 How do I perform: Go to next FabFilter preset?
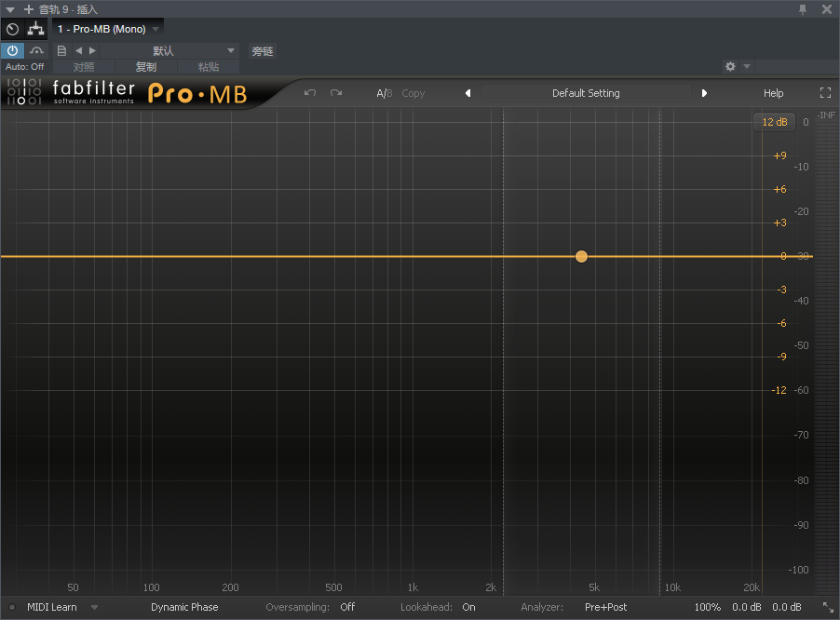click(x=704, y=93)
